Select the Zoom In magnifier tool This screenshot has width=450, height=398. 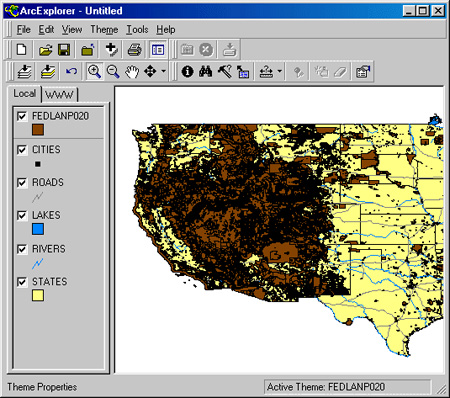(94, 71)
